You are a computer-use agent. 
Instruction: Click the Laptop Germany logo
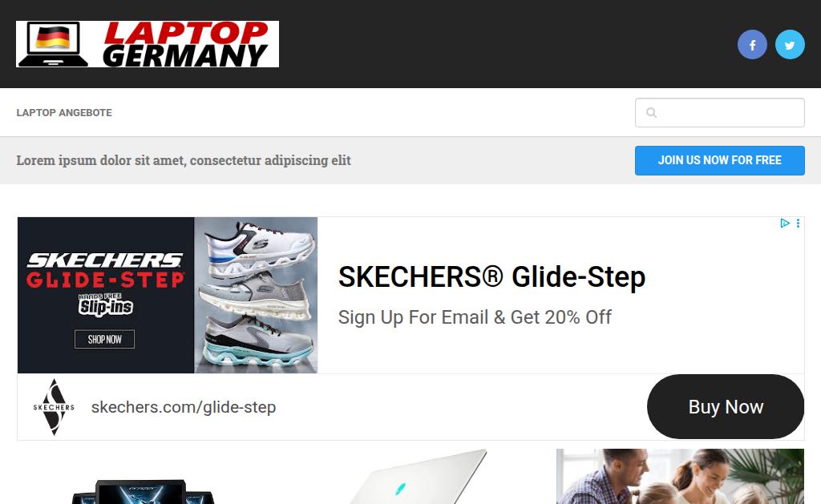148,44
